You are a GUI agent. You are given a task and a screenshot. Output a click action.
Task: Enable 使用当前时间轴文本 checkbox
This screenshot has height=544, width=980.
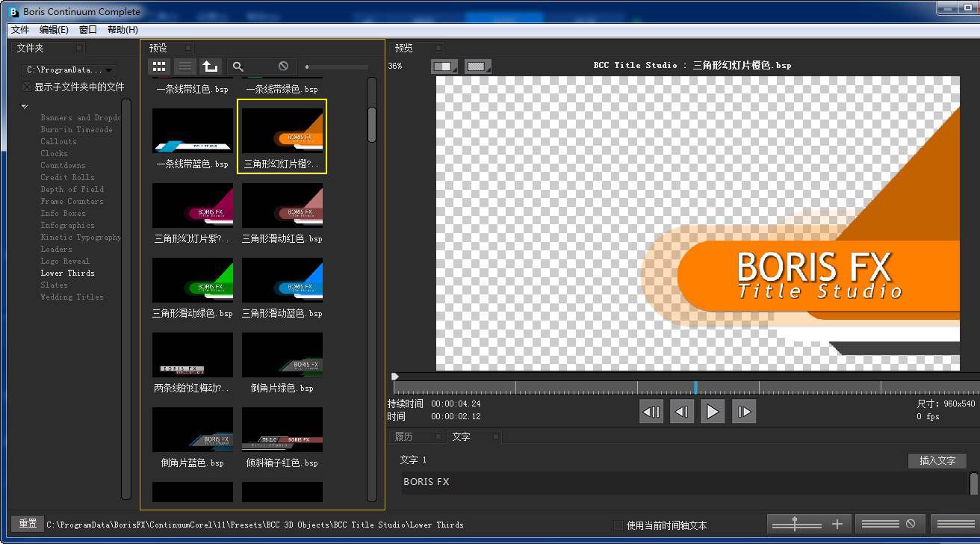tap(618, 525)
